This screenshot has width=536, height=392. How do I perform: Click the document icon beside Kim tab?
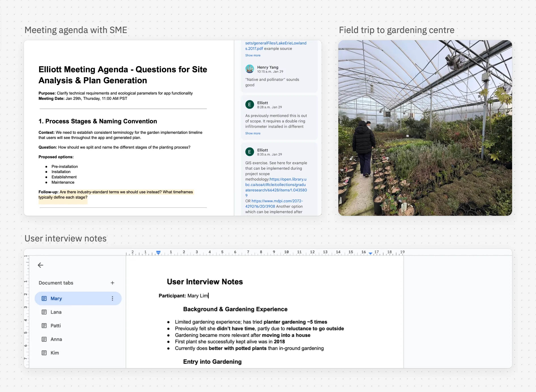click(44, 353)
